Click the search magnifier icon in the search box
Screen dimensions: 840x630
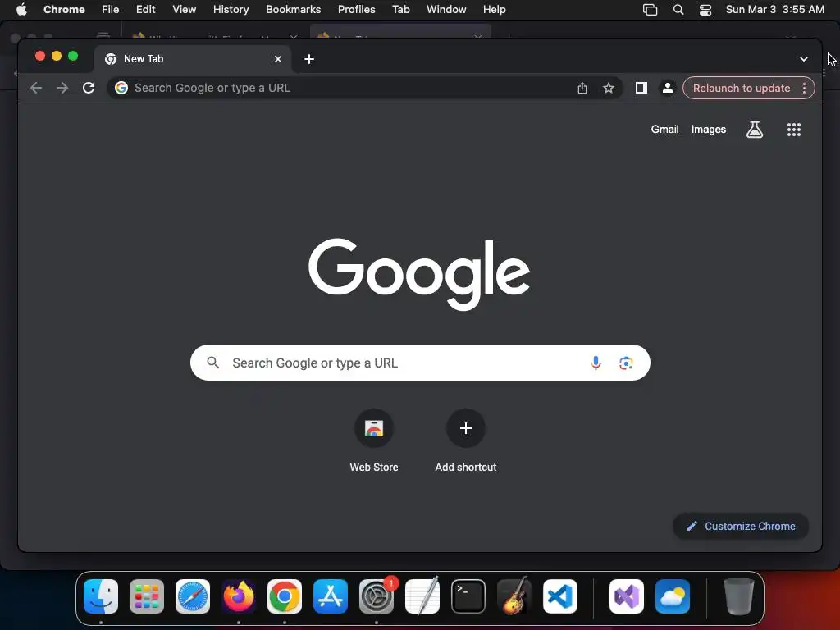212,363
